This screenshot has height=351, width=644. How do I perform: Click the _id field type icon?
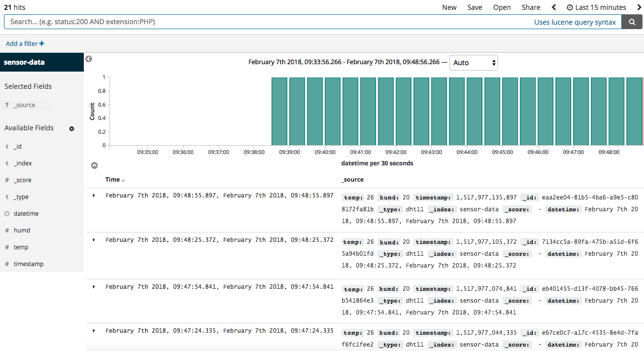point(6,147)
